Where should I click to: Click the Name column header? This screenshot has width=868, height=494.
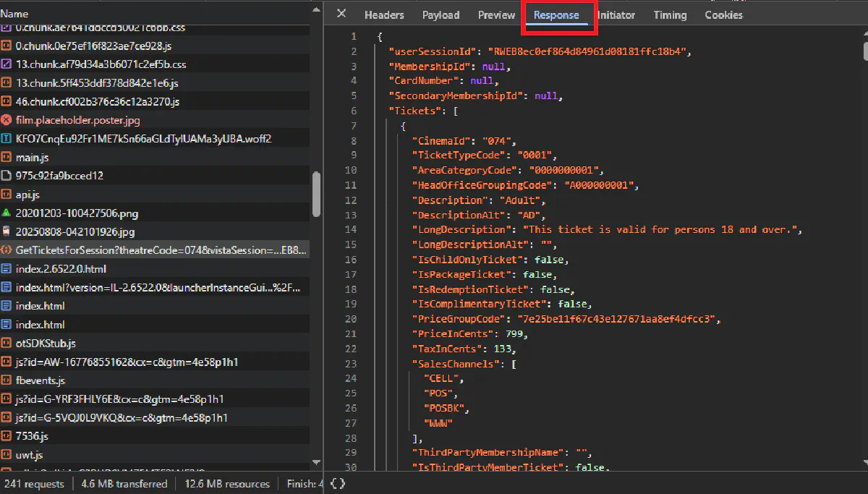[x=15, y=14]
